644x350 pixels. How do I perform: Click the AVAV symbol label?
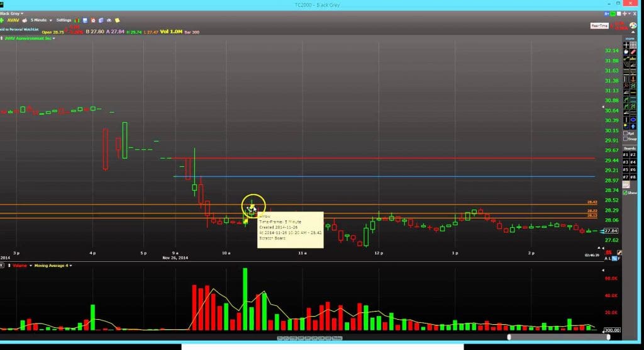pos(13,20)
